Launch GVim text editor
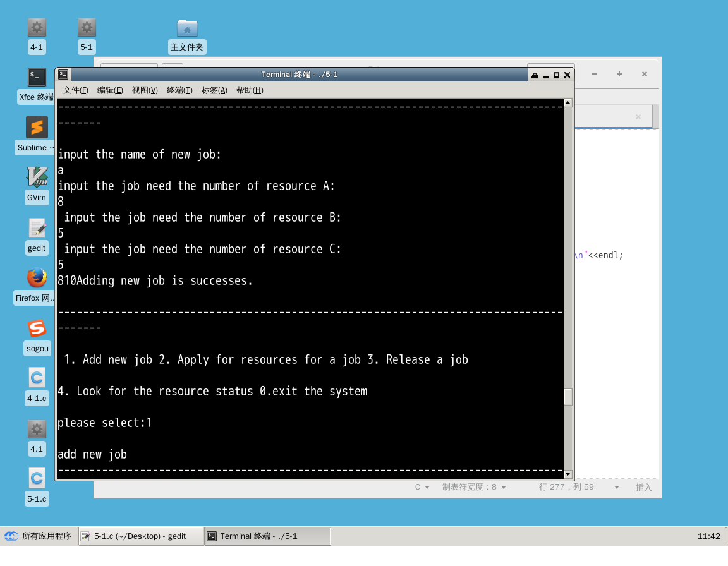This screenshot has width=728, height=566. tap(36, 177)
